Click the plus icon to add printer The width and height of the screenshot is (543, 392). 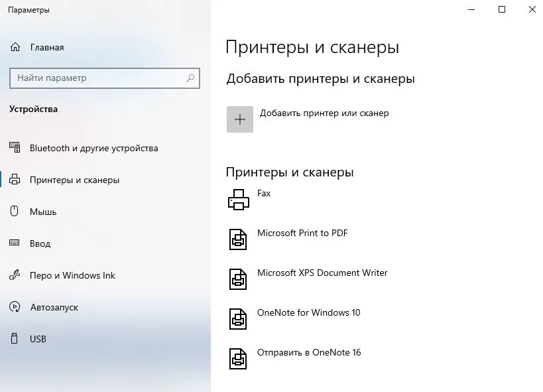(x=240, y=119)
